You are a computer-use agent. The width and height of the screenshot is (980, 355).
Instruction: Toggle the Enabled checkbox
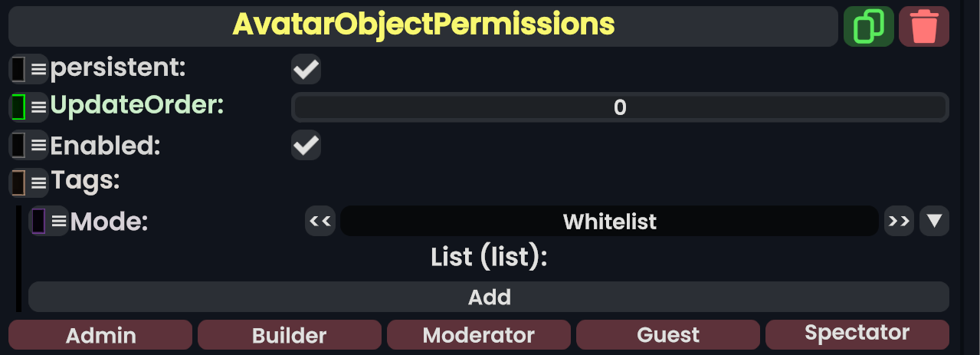[306, 145]
